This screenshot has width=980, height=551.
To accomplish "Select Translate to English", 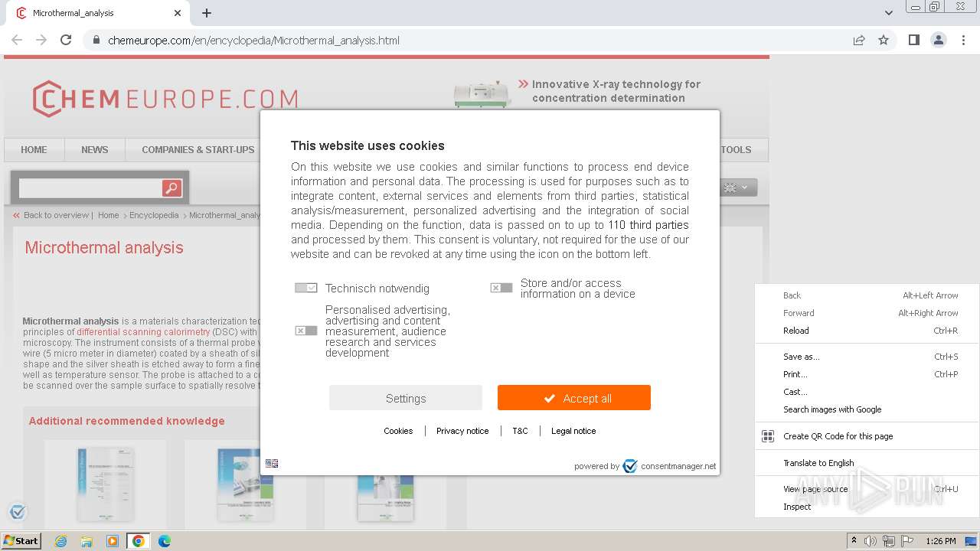I will tap(867, 463).
